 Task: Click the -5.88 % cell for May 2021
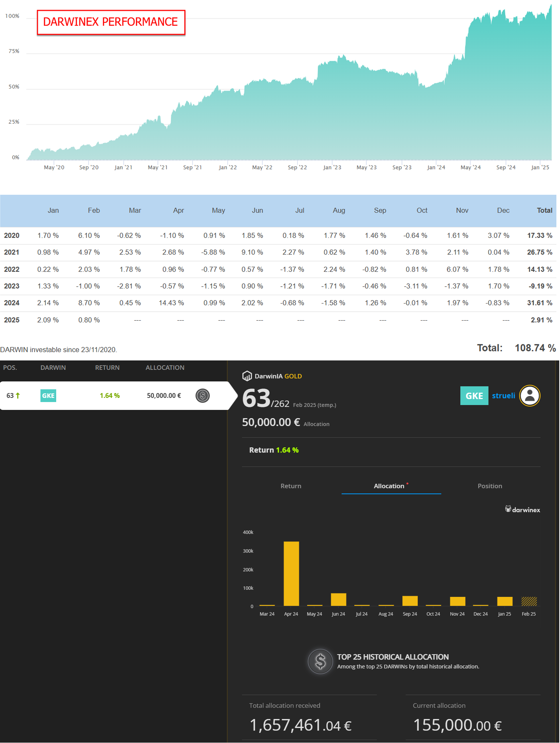coord(213,252)
